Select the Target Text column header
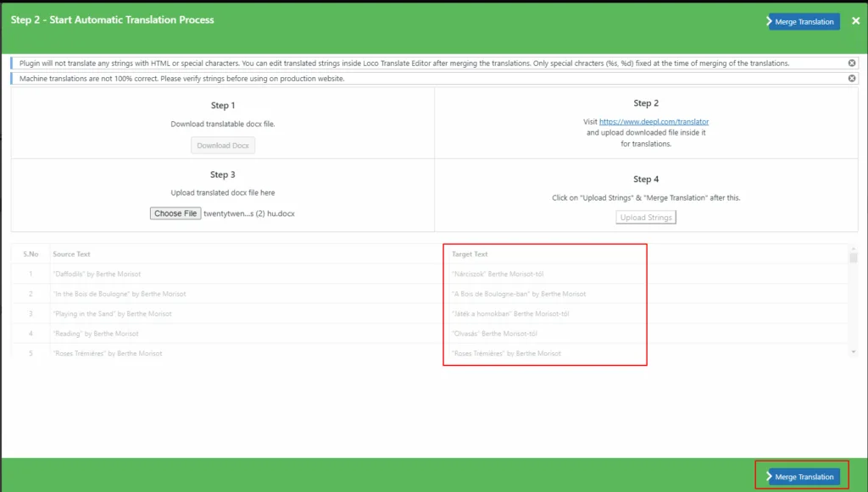This screenshot has width=868, height=492. pos(470,254)
